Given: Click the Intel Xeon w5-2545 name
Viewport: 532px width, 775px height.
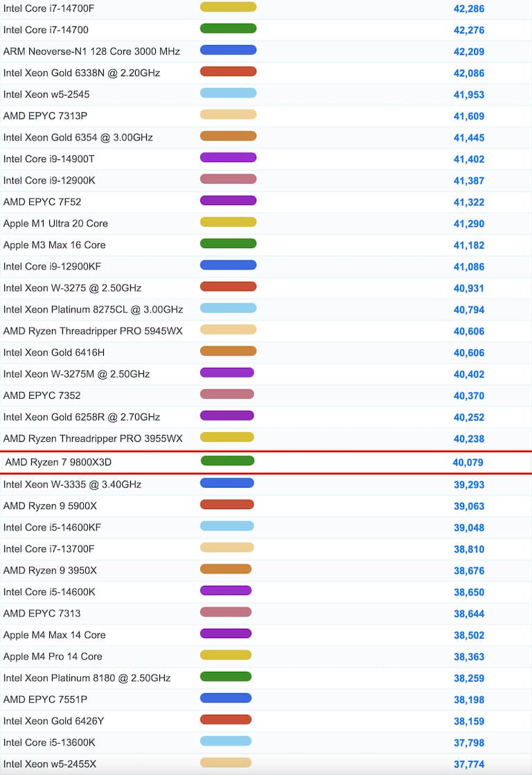Looking at the screenshot, I should coord(46,94).
